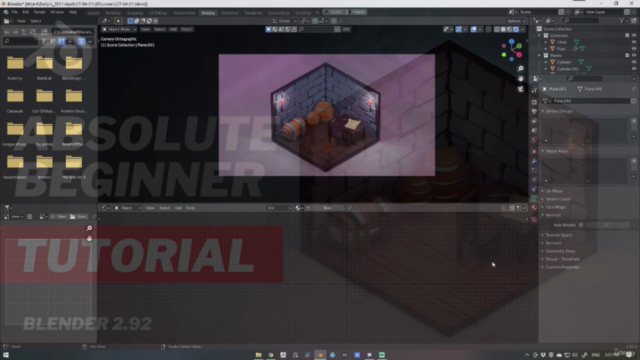Toggle viewport overlays

(x=473, y=29)
